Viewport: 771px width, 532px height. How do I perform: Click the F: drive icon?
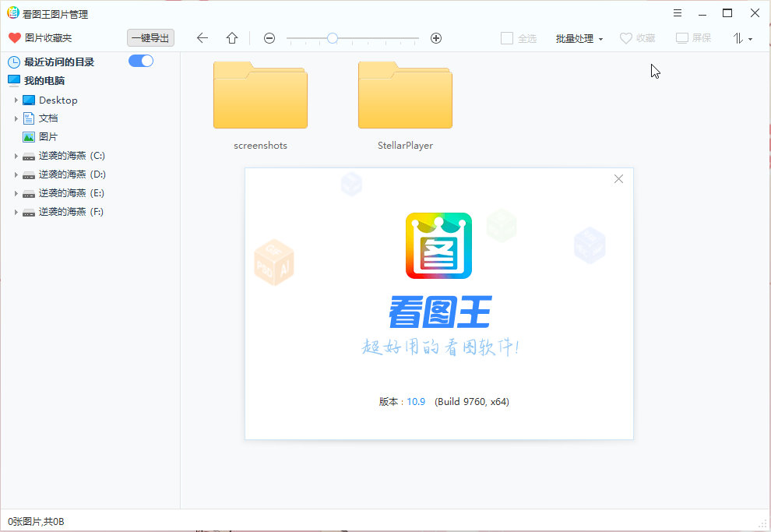click(x=29, y=213)
